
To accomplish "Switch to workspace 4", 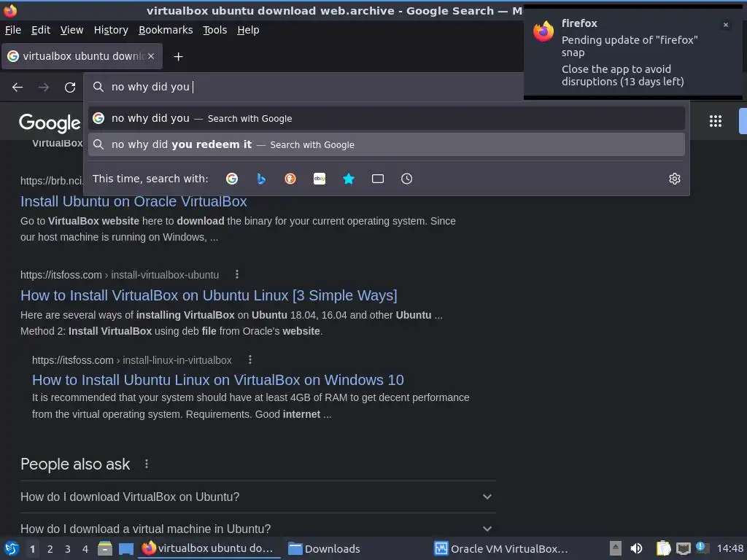I will (x=85, y=549).
